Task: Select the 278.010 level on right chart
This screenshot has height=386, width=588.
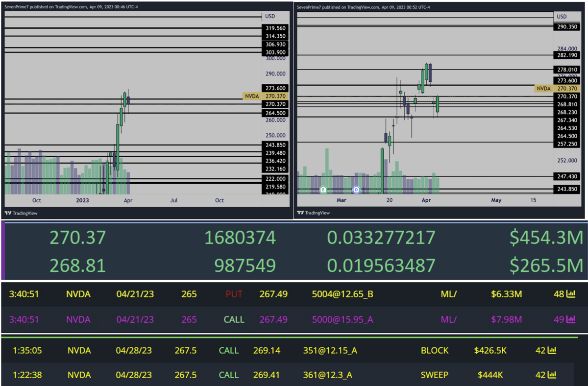Action: (568, 70)
